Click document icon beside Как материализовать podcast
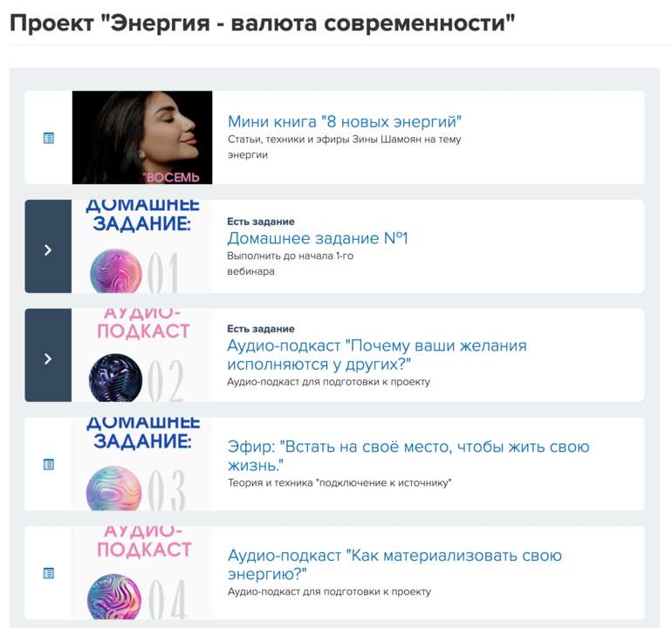Screen dimensions: 672x628 tap(48, 573)
